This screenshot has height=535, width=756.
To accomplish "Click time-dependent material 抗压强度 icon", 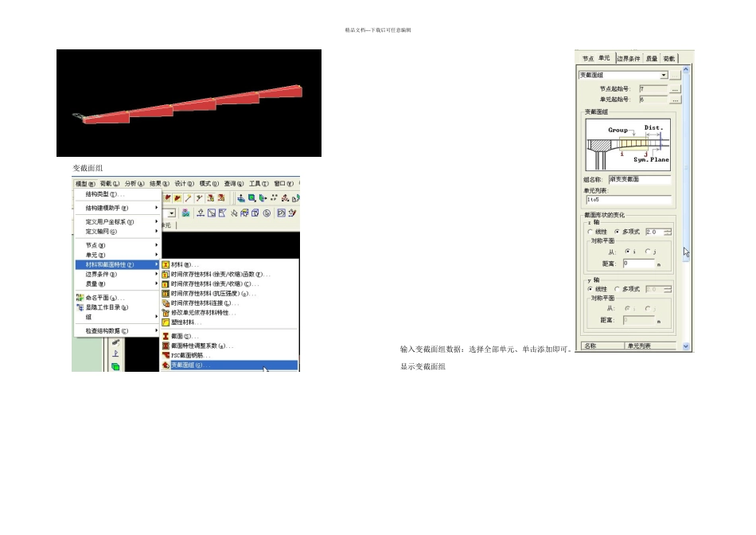I will (x=166, y=294).
